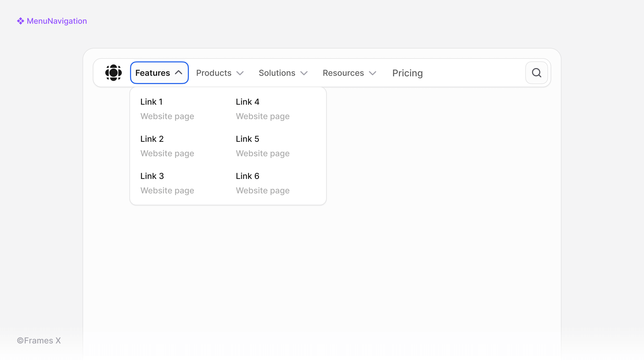Select the Pricing menu item

[x=407, y=73]
